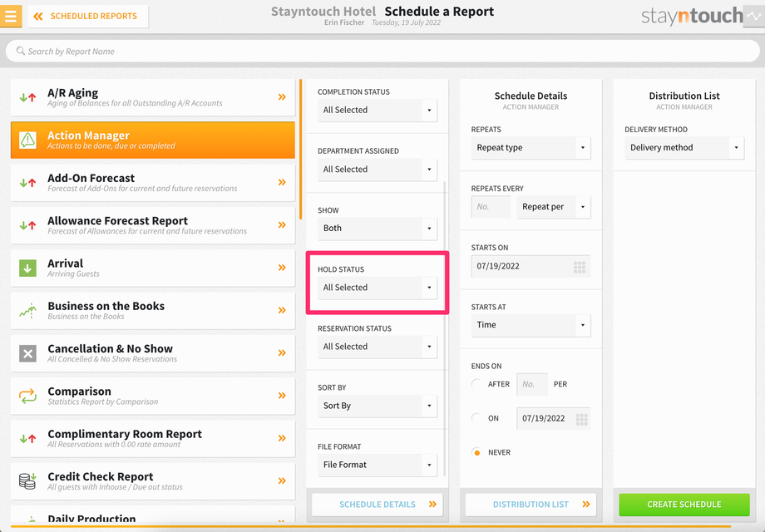Open Starts On calendar grid icon
765x532 pixels.
(x=580, y=267)
